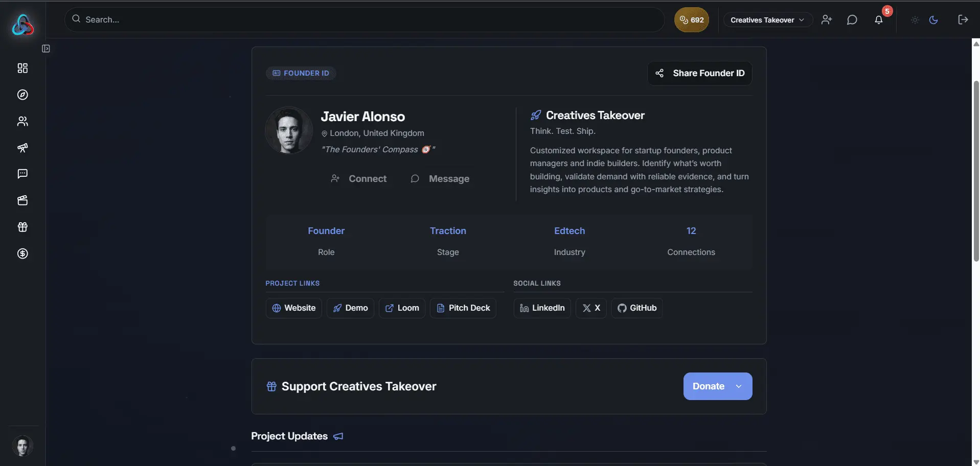Open the chat bubble icon in sidebar

tap(22, 174)
